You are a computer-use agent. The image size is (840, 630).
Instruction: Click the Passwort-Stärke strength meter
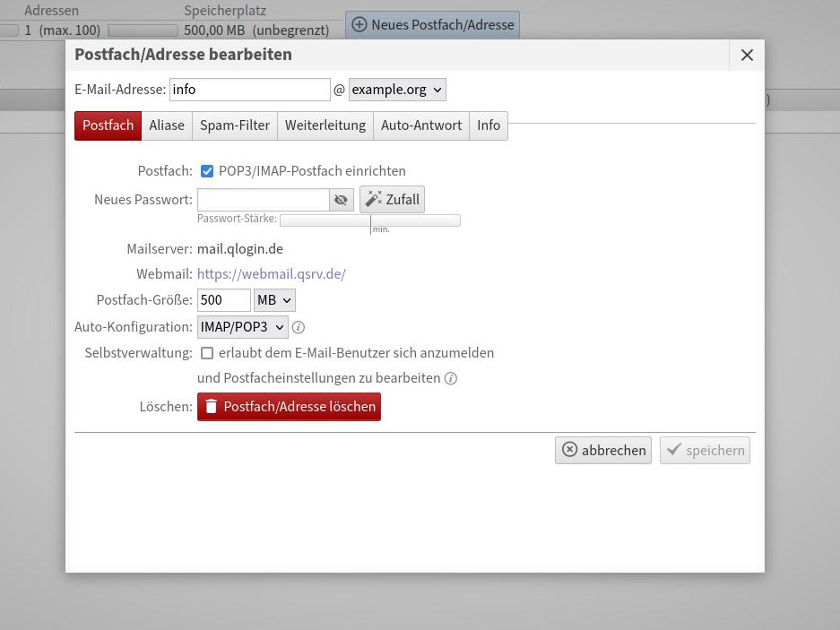[x=370, y=220]
